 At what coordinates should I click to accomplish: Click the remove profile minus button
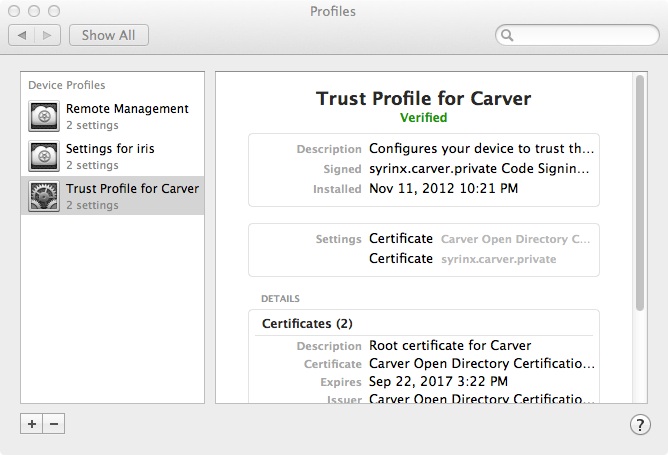tap(54, 424)
